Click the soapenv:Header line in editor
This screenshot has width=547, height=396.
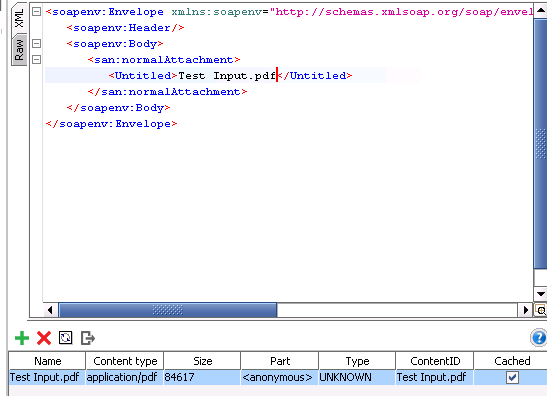click(126, 28)
